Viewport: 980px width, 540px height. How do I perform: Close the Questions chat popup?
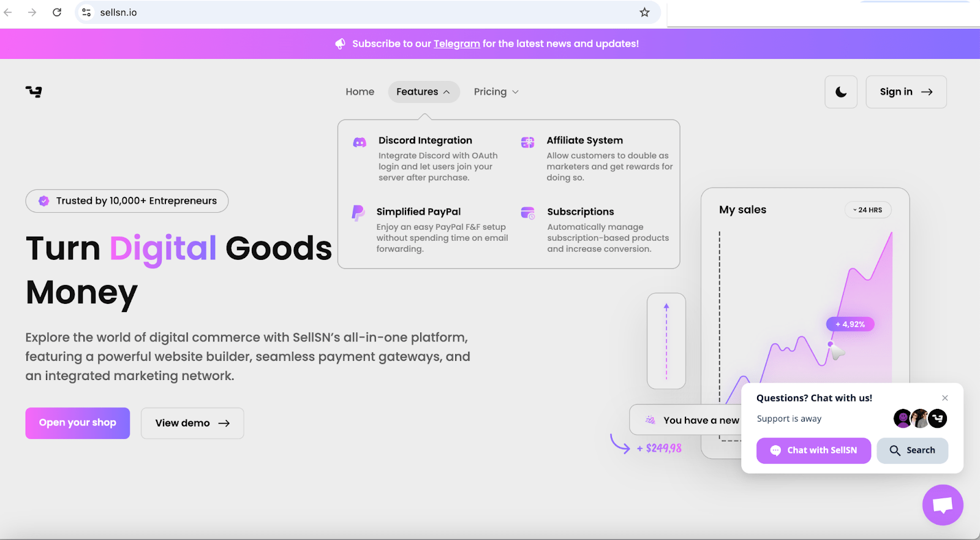click(x=945, y=398)
